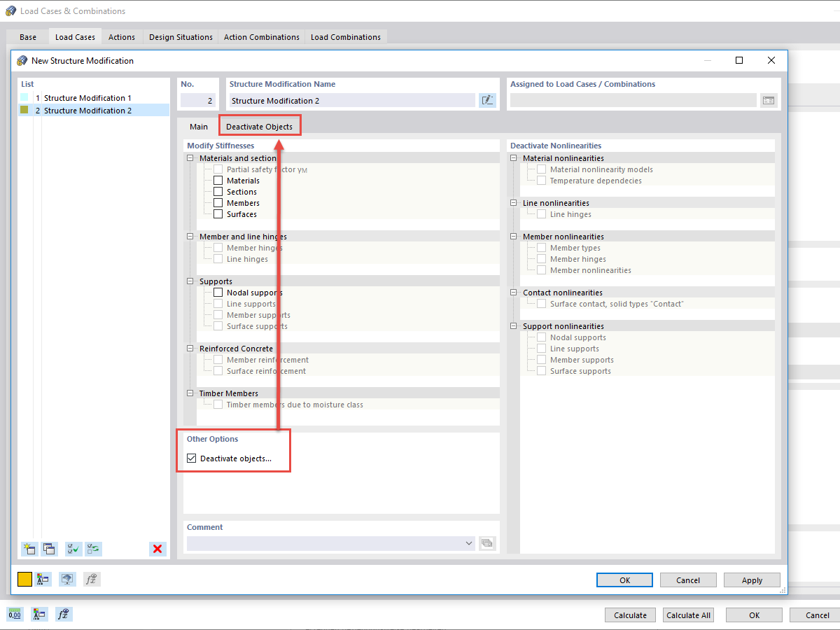Collapse the Support nonlinearities section
Screen dimensions: 840x630
(x=513, y=325)
